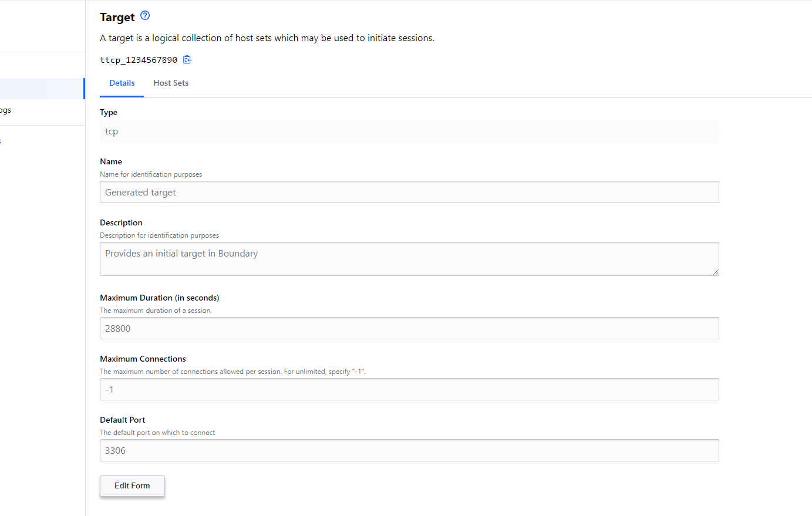Click the ttcp_1234567890 target ID text

(139, 60)
